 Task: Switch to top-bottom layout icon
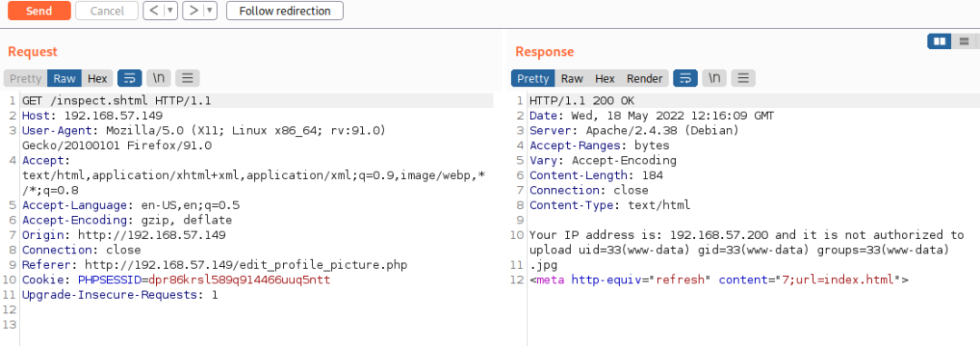click(x=963, y=41)
